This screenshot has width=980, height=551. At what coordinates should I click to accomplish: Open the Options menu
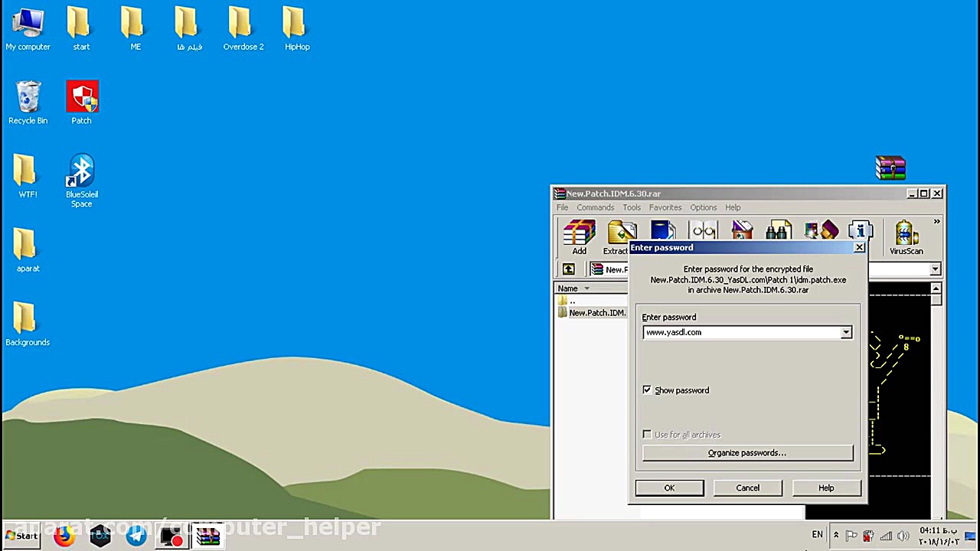point(703,207)
